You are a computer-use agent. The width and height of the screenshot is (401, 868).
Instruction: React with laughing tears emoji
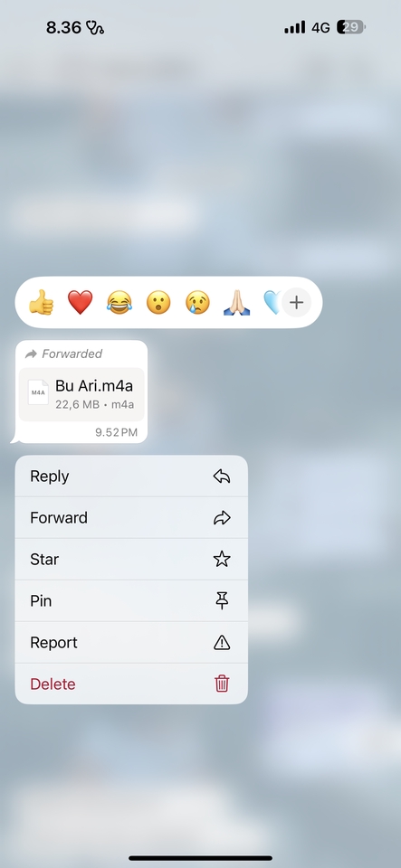pyautogui.click(x=119, y=303)
